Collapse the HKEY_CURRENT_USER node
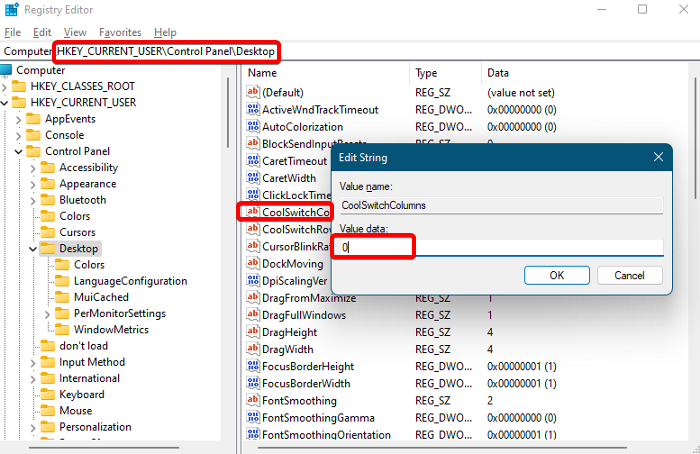This screenshot has width=700, height=454. tap(4, 103)
